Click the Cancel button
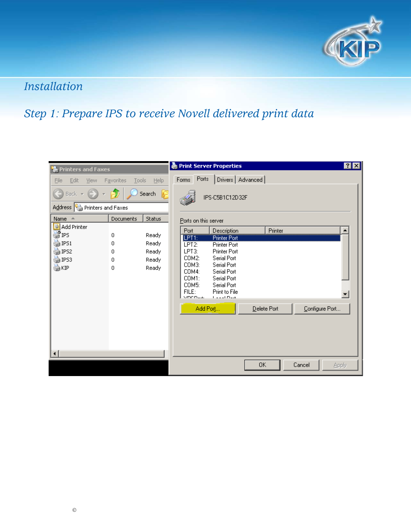The width and height of the screenshot is (411, 532). click(302, 365)
